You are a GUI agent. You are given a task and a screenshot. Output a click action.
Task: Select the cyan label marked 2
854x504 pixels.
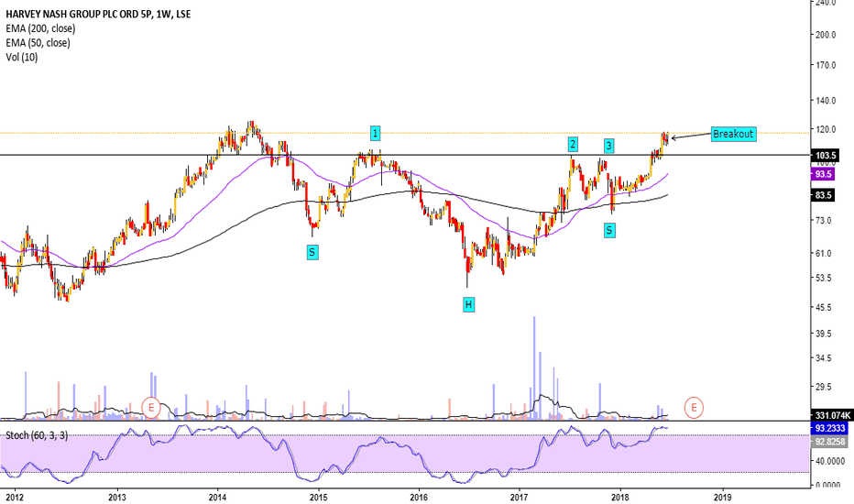(572, 145)
